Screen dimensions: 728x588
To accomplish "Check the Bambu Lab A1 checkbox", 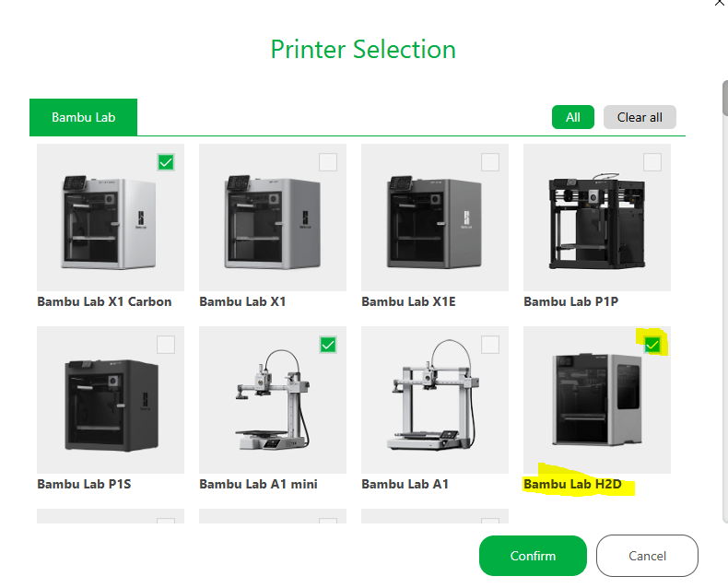I will [490, 345].
